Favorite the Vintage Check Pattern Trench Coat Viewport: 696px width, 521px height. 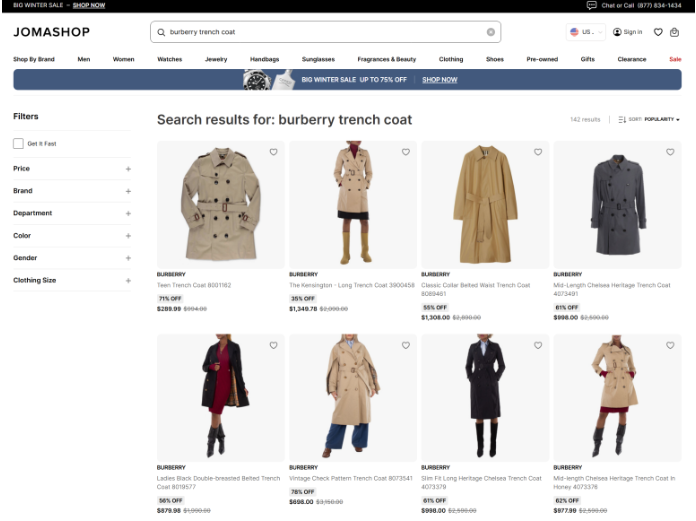tap(406, 345)
